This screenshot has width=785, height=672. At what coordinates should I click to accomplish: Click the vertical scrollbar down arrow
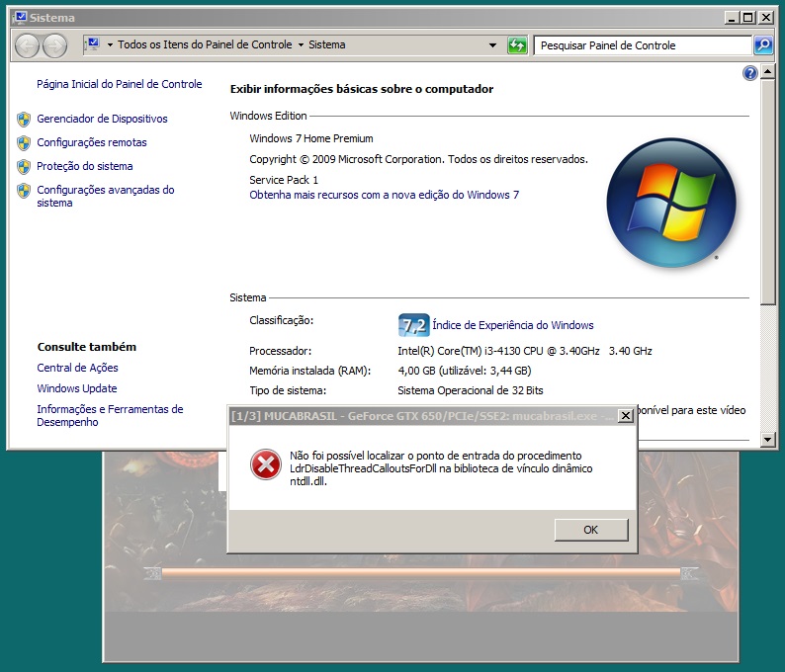[769, 438]
